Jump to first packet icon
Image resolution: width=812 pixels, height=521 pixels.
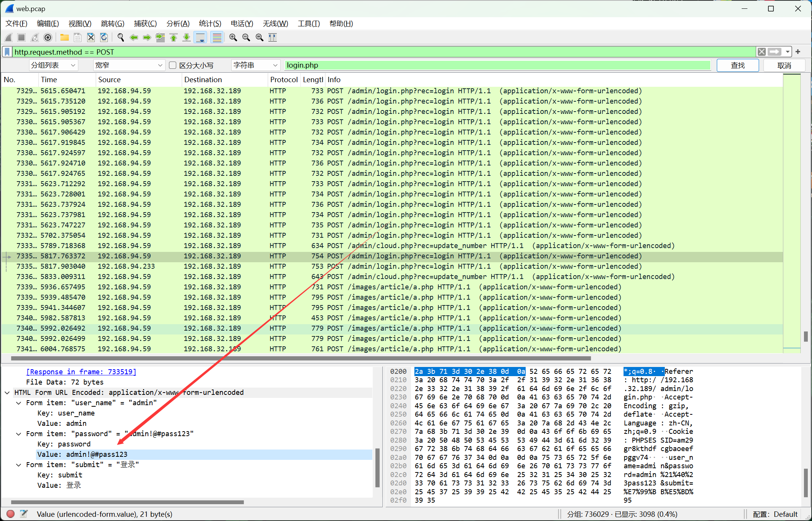point(174,37)
